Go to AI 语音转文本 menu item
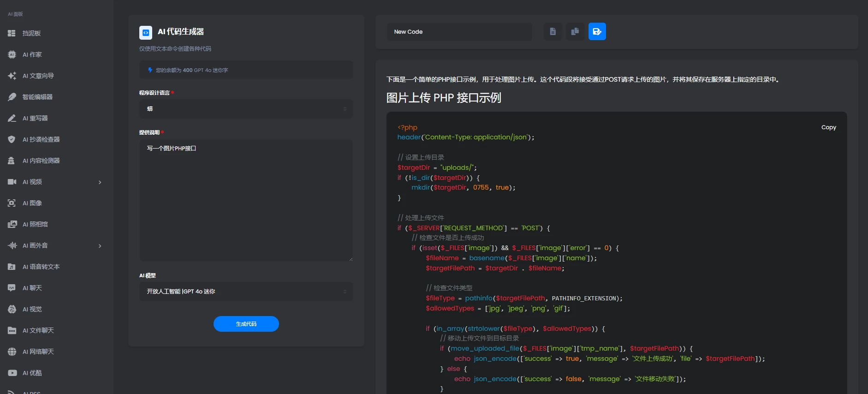Viewport: 868px width, 394px height. pyautogui.click(x=41, y=267)
